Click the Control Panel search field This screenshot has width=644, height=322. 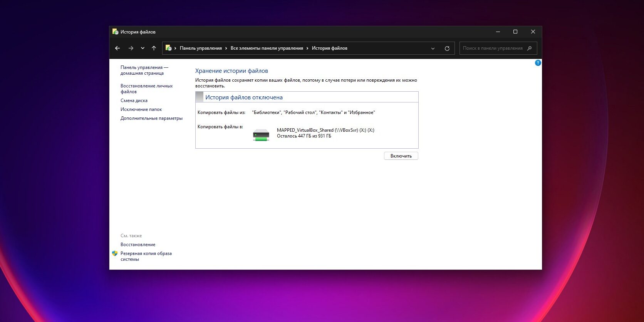click(x=492, y=48)
